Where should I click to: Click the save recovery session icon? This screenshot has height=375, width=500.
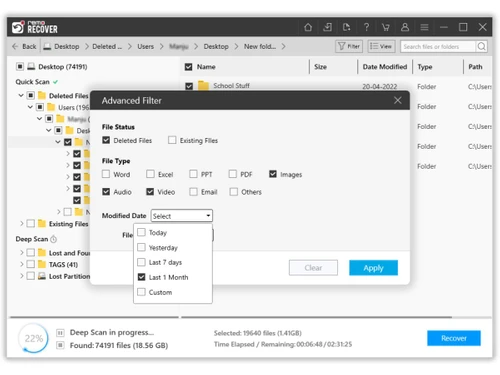pos(327,27)
